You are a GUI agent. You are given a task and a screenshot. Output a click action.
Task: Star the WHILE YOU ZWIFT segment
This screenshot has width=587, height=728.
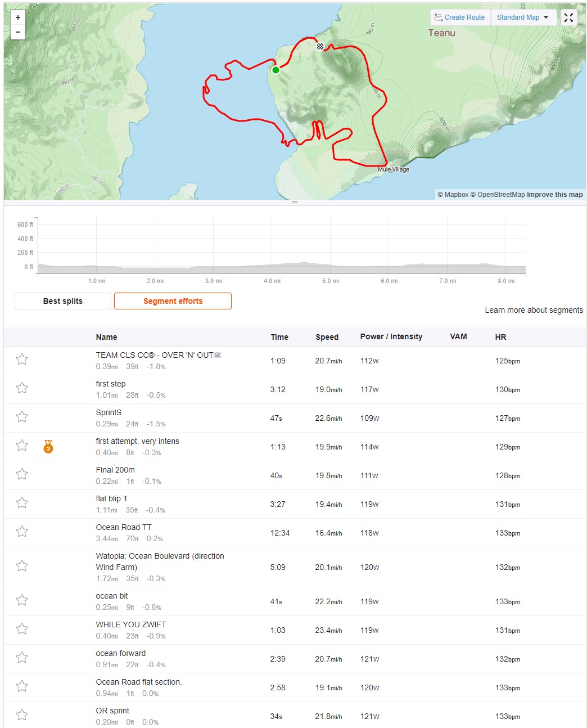(x=22, y=628)
